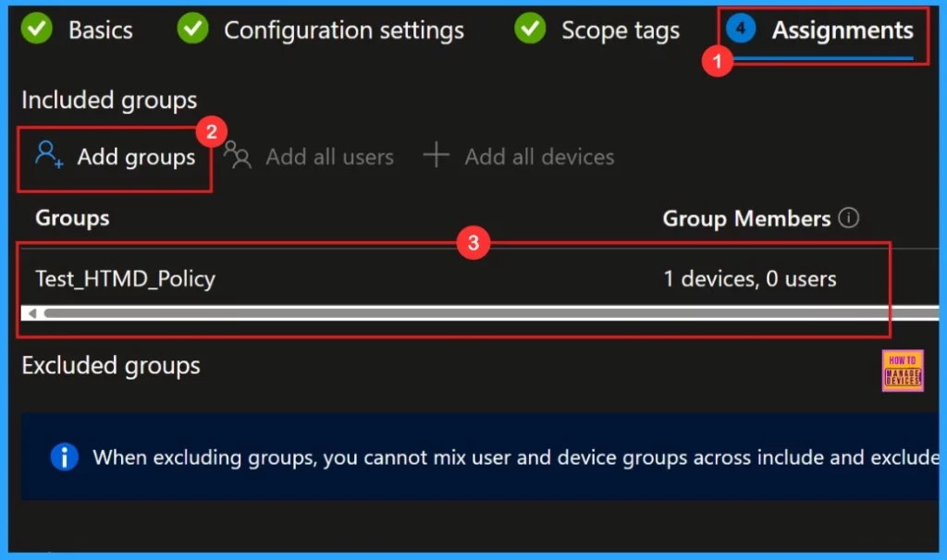Click the horizontal scrollbar track
947x560 pixels.
pyautogui.click(x=490, y=313)
